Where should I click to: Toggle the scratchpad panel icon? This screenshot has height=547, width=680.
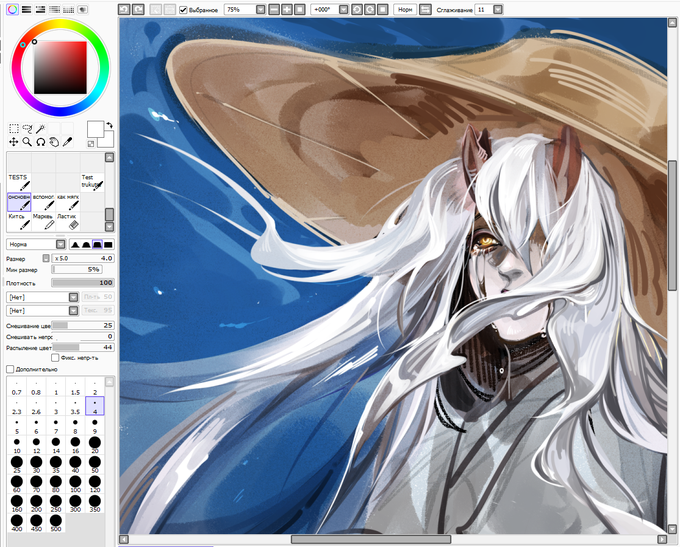82,9
